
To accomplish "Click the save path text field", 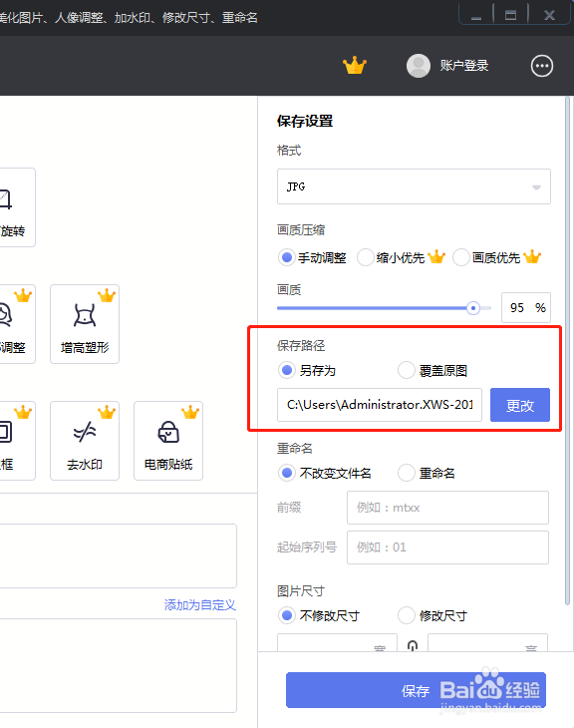I will click(379, 405).
